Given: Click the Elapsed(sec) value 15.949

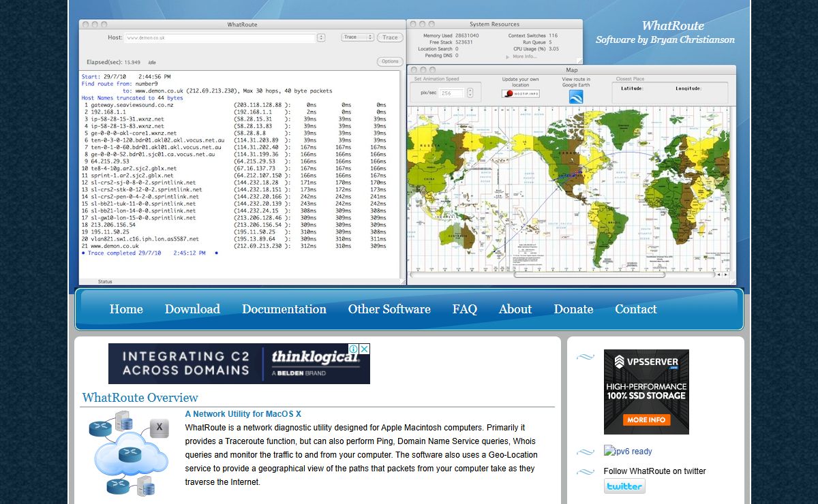Looking at the screenshot, I should tap(132, 62).
